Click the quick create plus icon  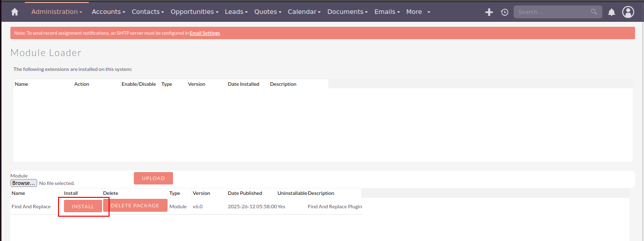489,12
